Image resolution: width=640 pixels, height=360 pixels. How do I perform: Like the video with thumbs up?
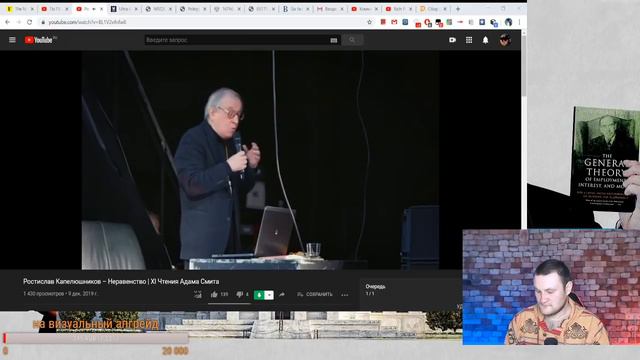[x=214, y=294]
